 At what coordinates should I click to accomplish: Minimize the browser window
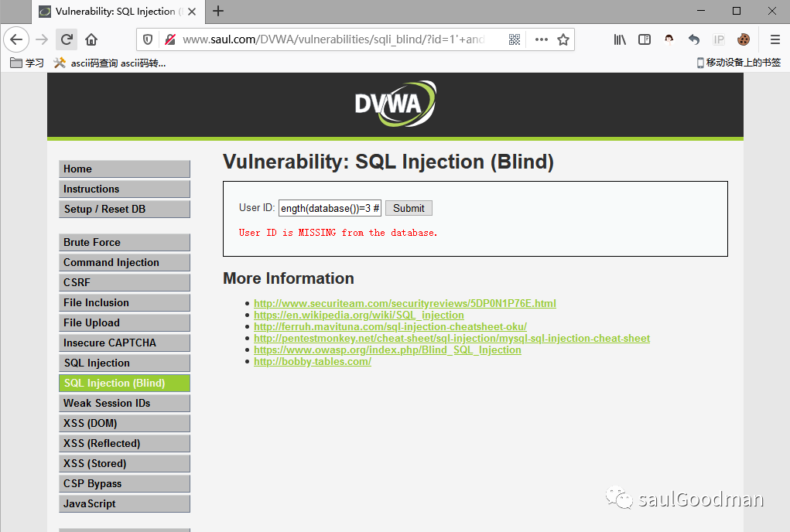701,11
